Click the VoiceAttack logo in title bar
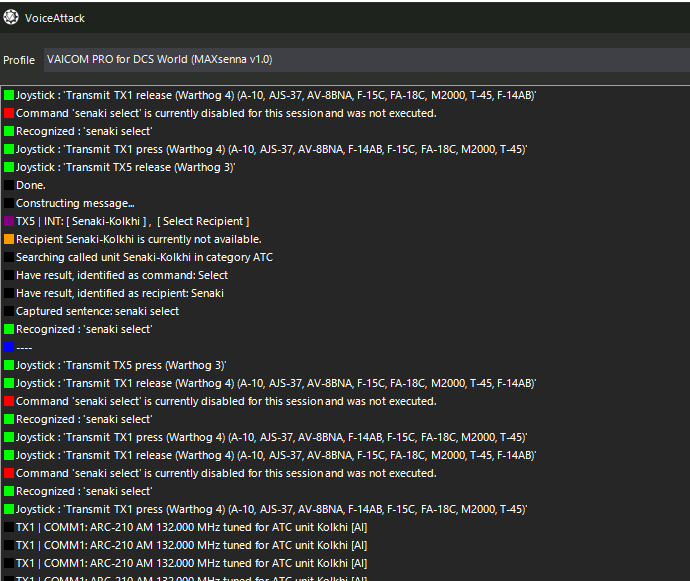Viewport: 690px width, 581px height. (10, 17)
